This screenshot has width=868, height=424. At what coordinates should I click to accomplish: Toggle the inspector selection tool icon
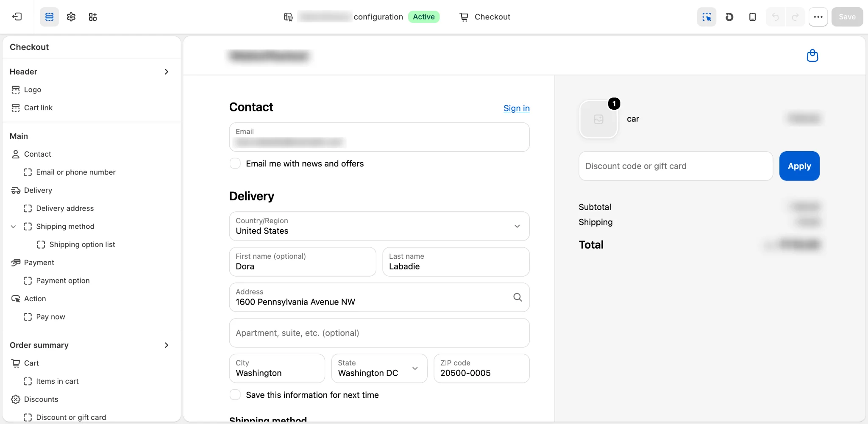[707, 17]
